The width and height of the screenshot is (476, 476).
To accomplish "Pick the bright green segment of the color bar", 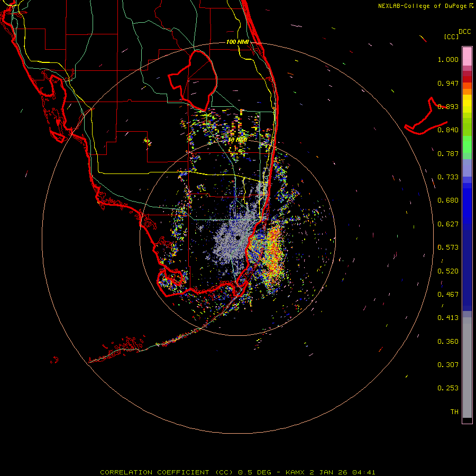I will coord(467,144).
